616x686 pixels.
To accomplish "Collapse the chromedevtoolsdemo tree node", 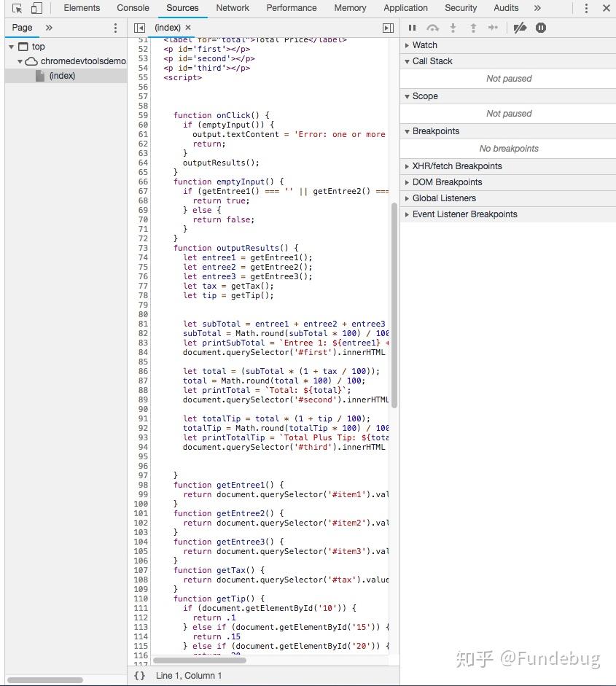I will [20, 61].
